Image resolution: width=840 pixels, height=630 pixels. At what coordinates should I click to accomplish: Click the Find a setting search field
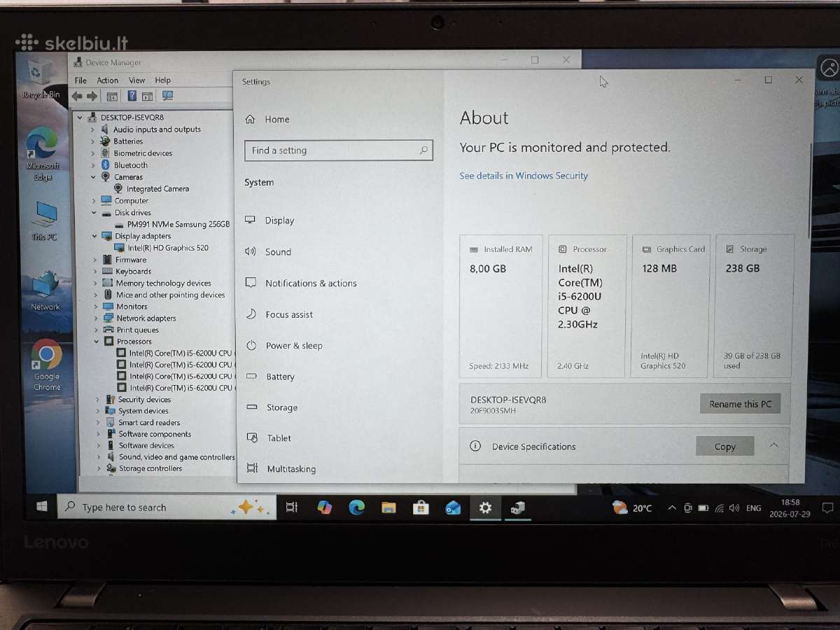[339, 150]
